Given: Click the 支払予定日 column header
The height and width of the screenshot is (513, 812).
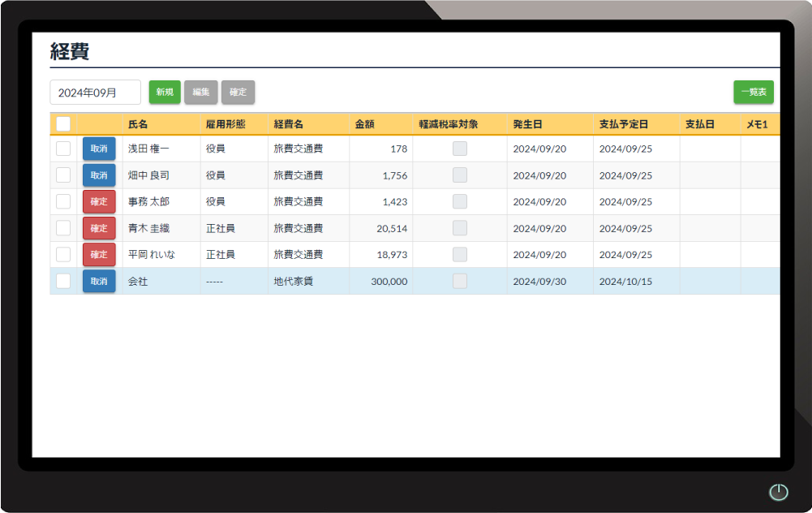Looking at the screenshot, I should (624, 125).
